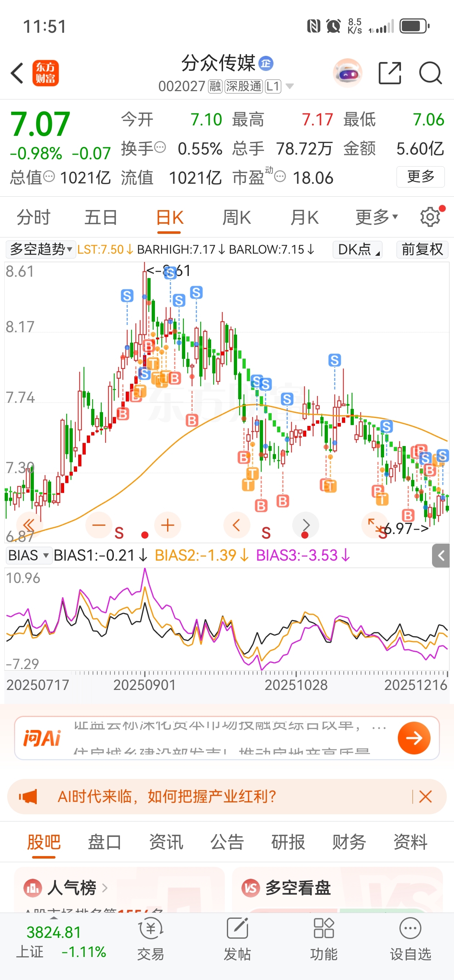Tap the 更多 quote details button
Image resolution: width=454 pixels, height=980 pixels.
tap(420, 177)
